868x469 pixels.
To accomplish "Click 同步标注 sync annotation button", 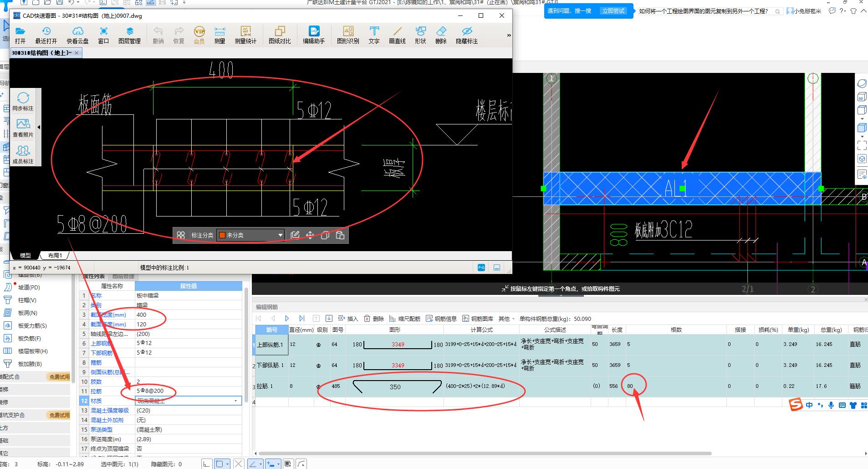I will (x=23, y=101).
